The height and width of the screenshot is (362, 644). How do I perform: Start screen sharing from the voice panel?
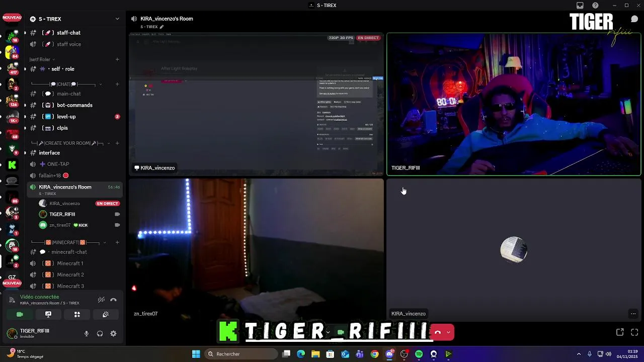[48, 314]
